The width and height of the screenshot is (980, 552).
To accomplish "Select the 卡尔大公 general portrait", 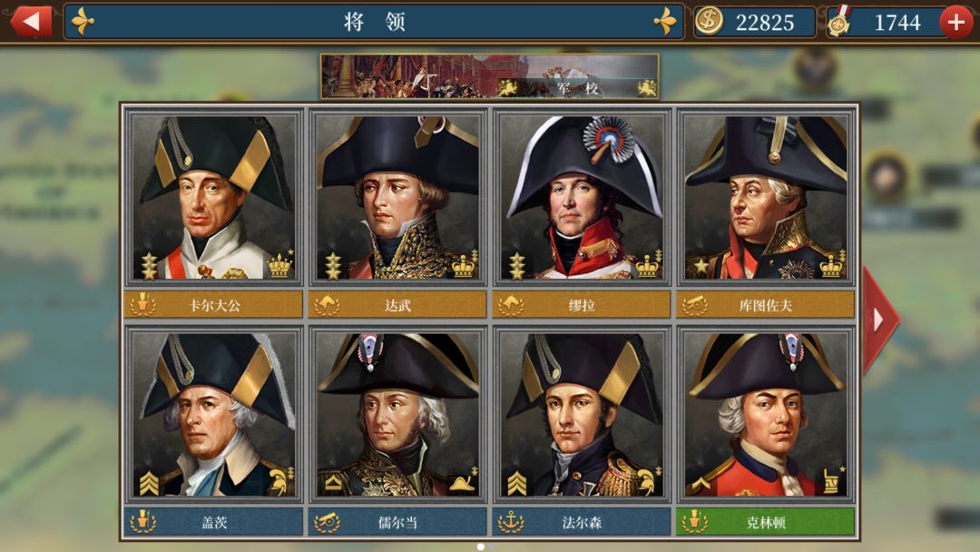I will click(213, 196).
